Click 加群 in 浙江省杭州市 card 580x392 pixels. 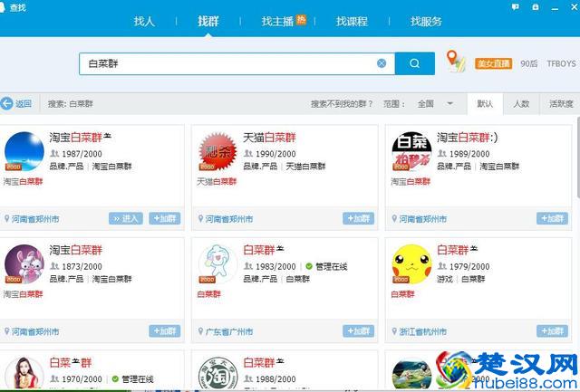(x=552, y=331)
